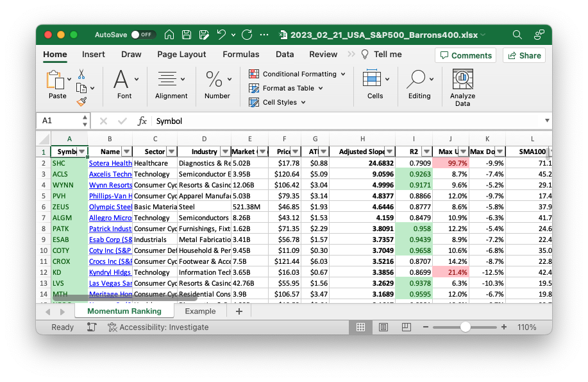This screenshot has width=588, height=382.
Task: Click the Save icon in title bar
Action: [x=186, y=35]
